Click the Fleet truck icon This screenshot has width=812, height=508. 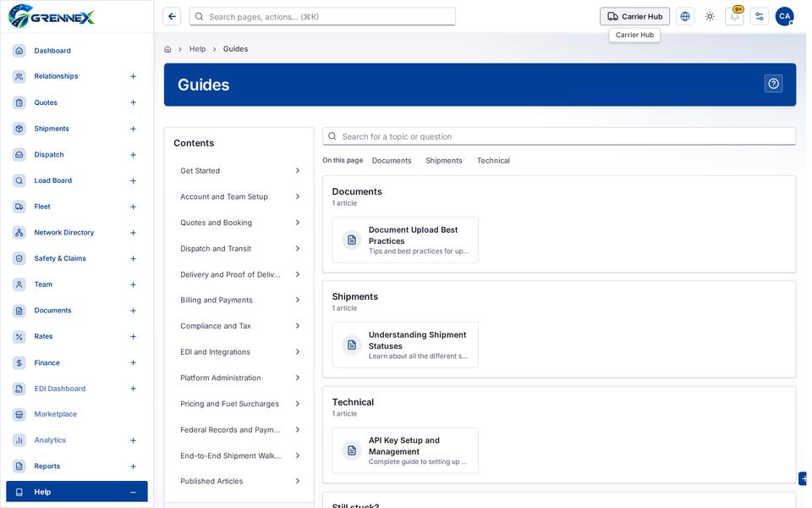point(19,207)
